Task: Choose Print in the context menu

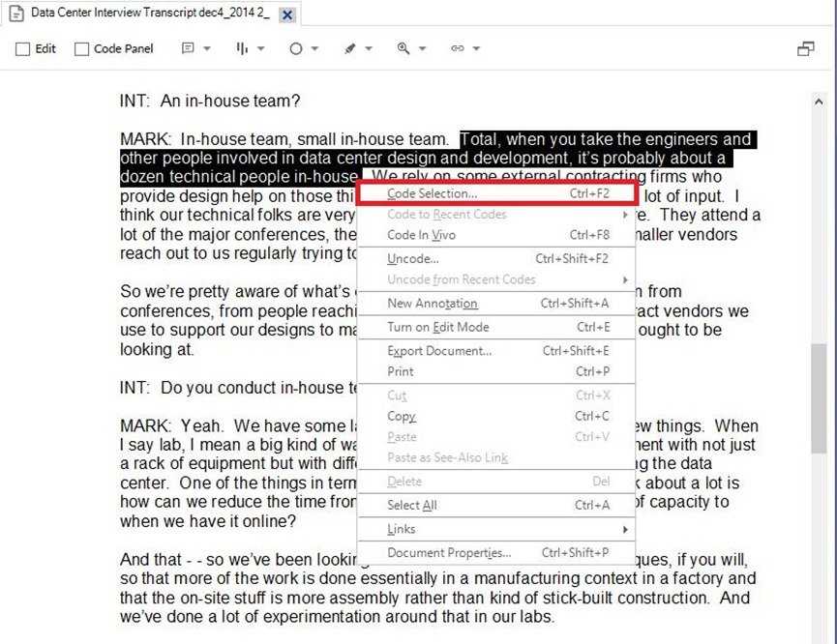Action: (497, 372)
